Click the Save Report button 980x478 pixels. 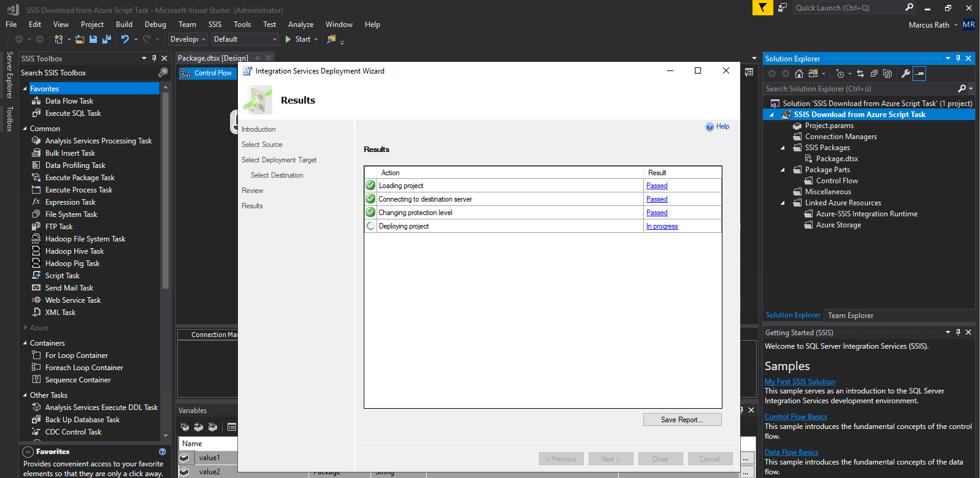[682, 420]
